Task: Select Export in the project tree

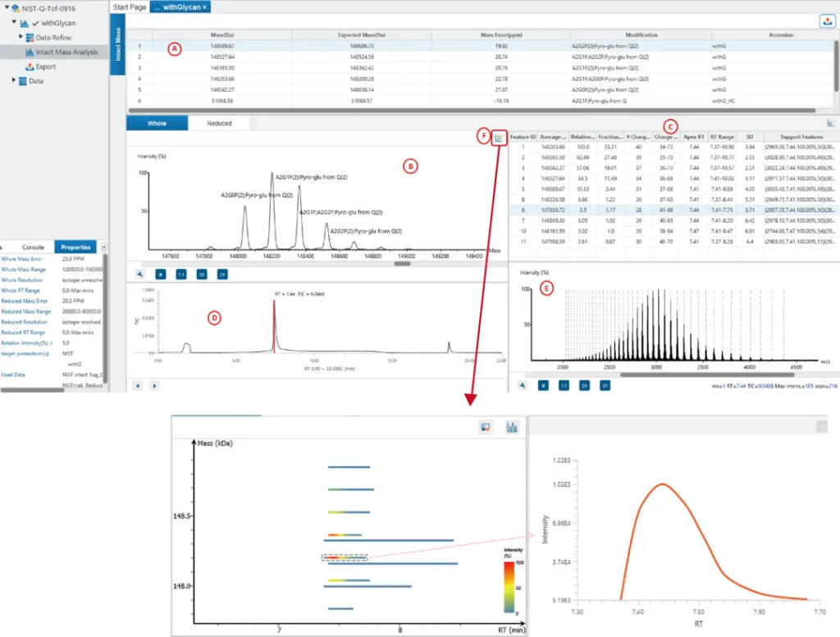Action: tap(45, 66)
